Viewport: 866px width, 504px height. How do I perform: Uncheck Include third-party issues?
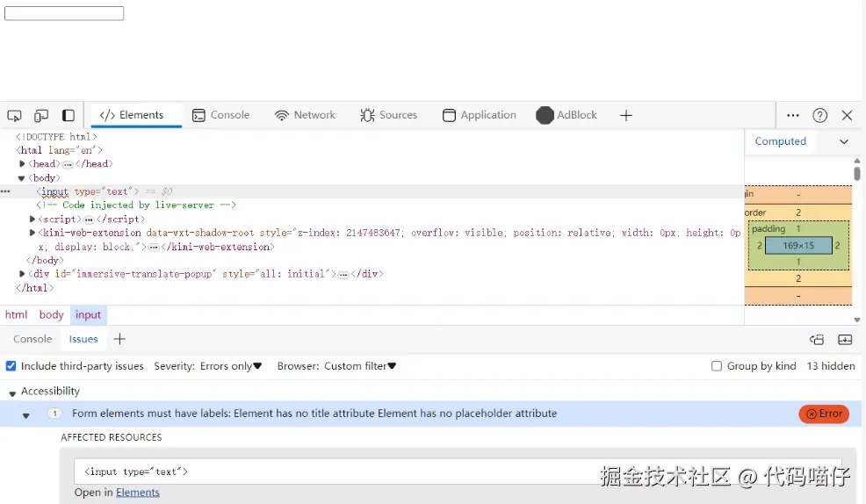(x=11, y=366)
